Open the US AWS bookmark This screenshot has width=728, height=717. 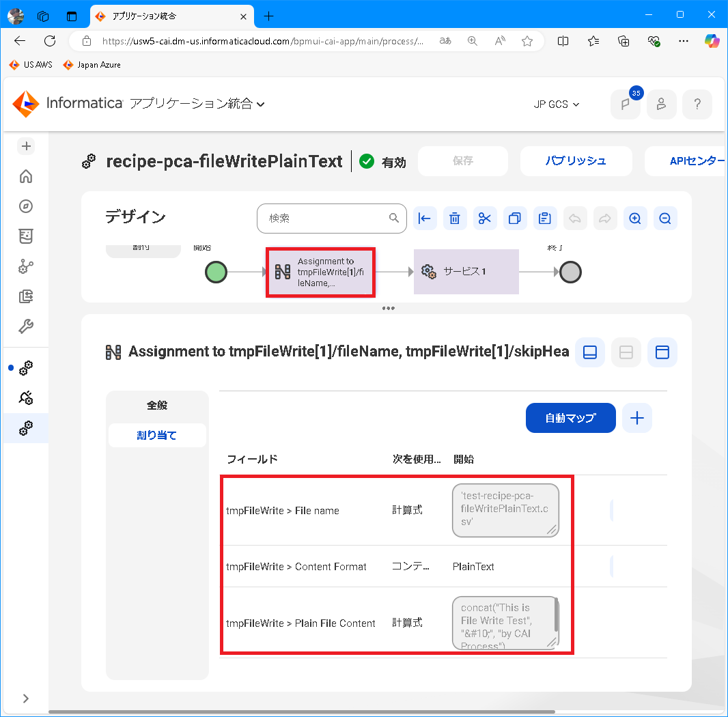point(31,65)
